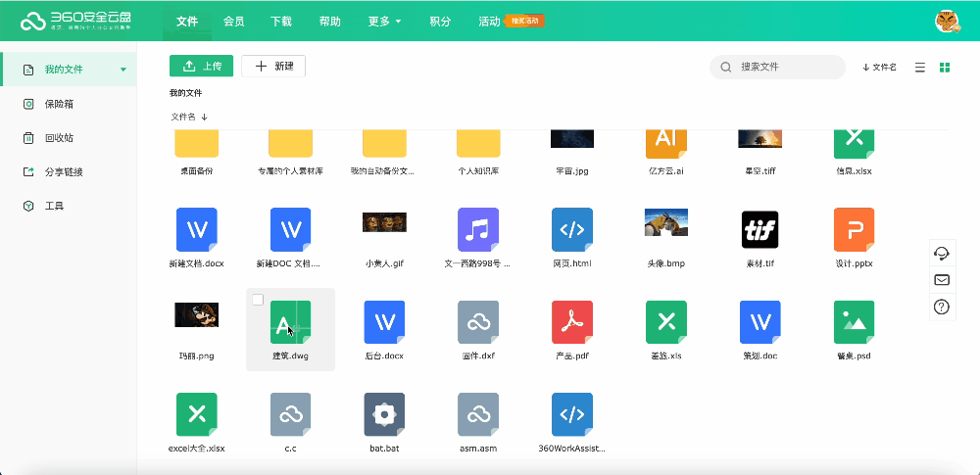Viewport: 980px width, 475px height.
Task: Go to the 活动 tab
Action: point(489,22)
